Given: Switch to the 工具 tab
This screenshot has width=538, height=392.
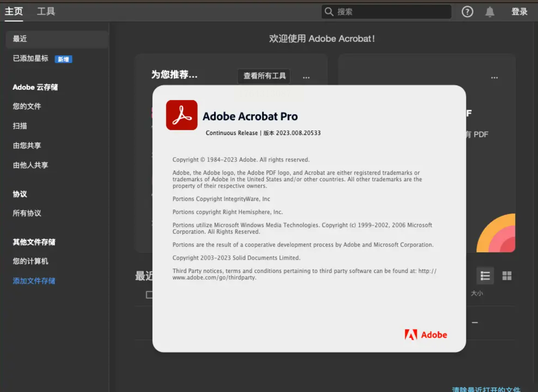Looking at the screenshot, I should pos(46,12).
